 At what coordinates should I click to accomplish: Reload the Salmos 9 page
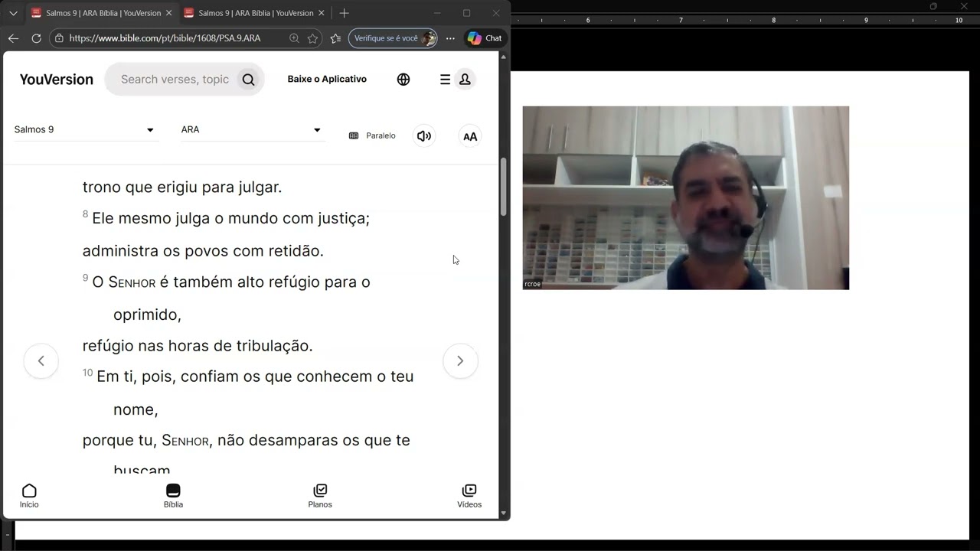pyautogui.click(x=36, y=38)
